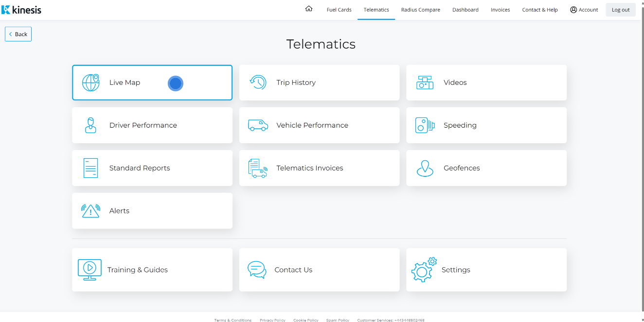The height and width of the screenshot is (322, 644).
Task: Go to Dashboard in navigation
Action: pos(465,10)
